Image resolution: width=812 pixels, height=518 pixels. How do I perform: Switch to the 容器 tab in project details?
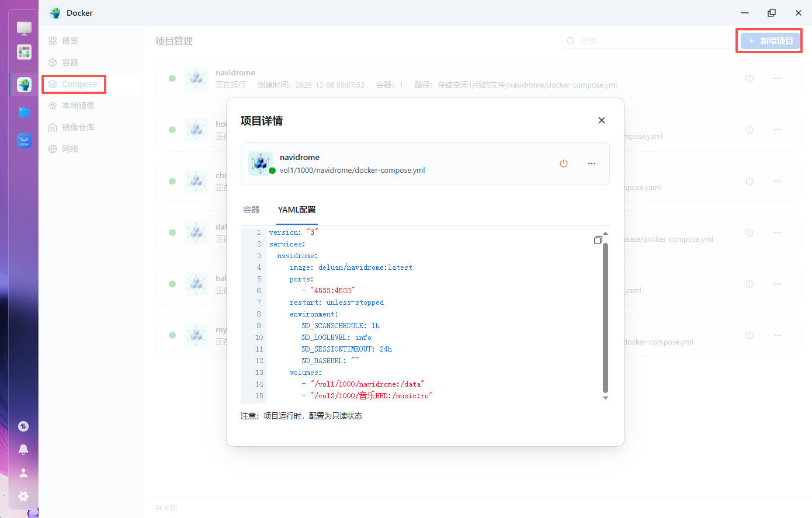point(251,209)
